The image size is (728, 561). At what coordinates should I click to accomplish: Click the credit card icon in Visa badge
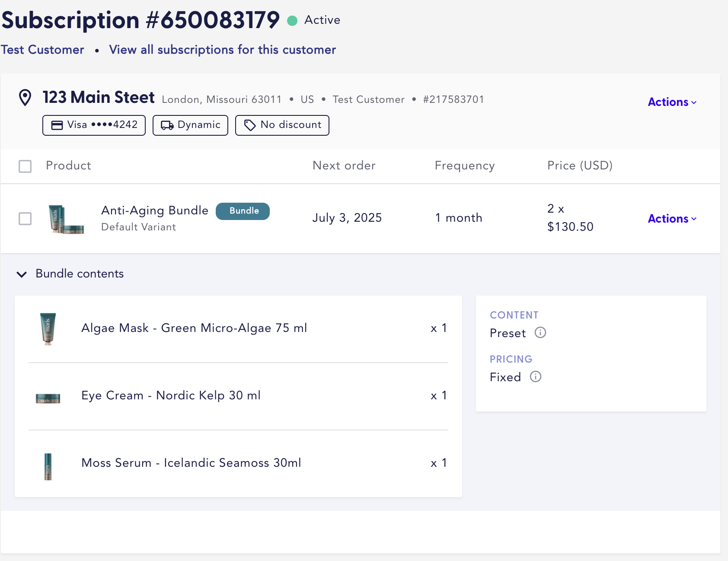coord(57,125)
